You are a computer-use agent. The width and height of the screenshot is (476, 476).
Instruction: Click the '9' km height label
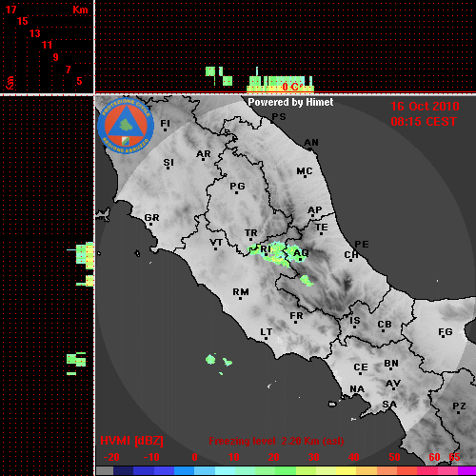tap(56, 57)
